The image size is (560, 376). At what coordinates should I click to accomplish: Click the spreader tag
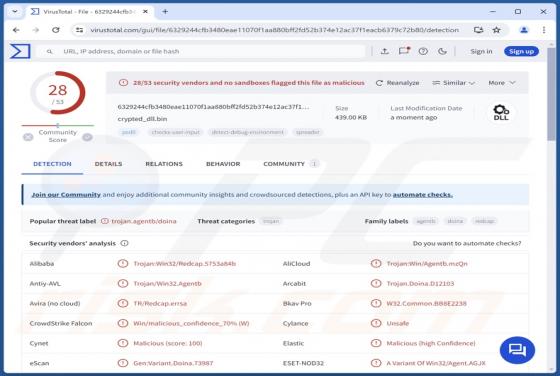coord(308,132)
